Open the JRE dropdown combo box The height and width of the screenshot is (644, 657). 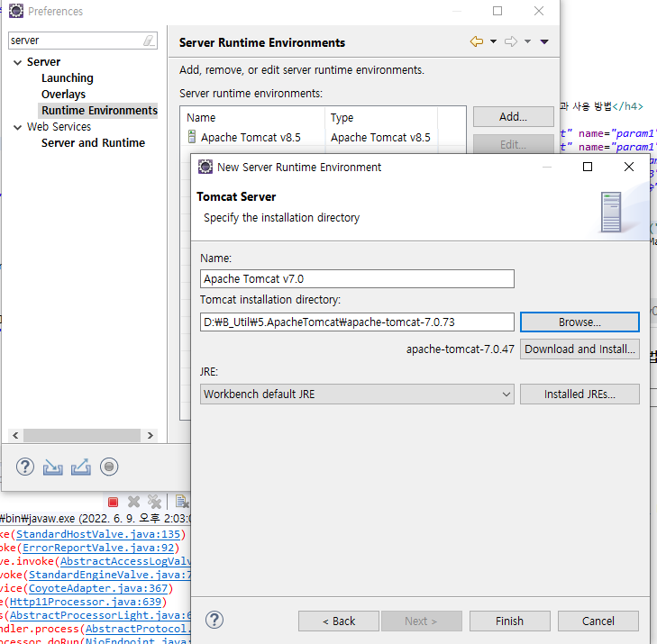[357, 394]
